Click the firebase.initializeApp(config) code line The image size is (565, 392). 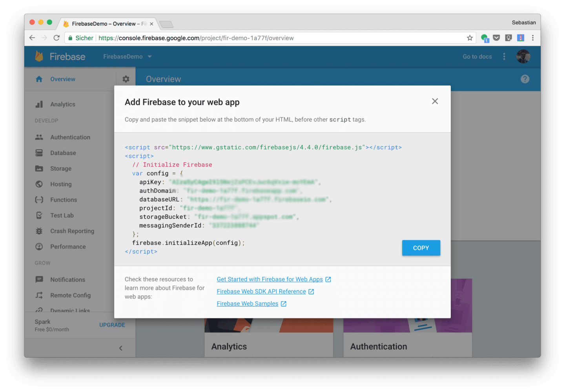188,243
